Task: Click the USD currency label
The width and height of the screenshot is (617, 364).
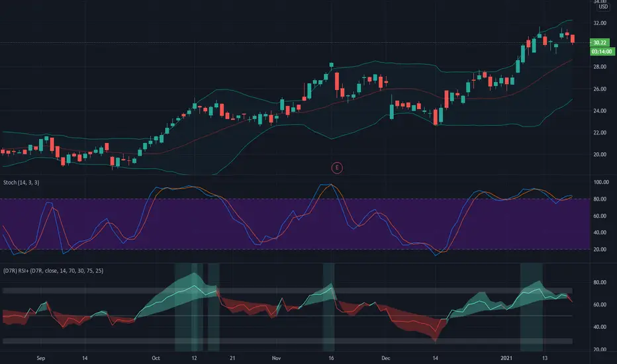Action: (603, 7)
